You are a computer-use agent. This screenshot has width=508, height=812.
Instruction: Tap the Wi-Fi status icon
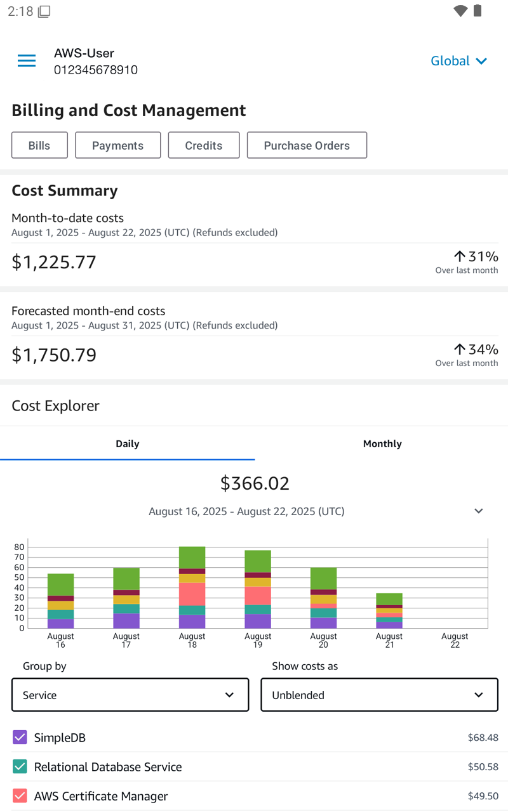tap(460, 11)
